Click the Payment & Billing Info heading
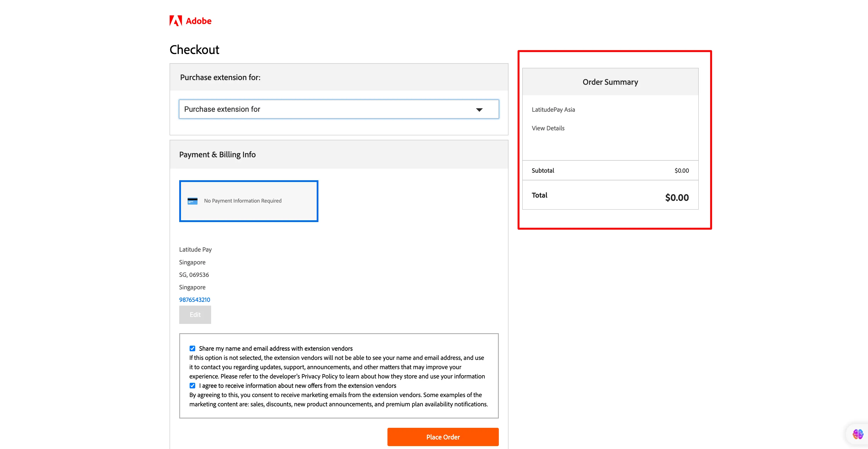 (217, 154)
